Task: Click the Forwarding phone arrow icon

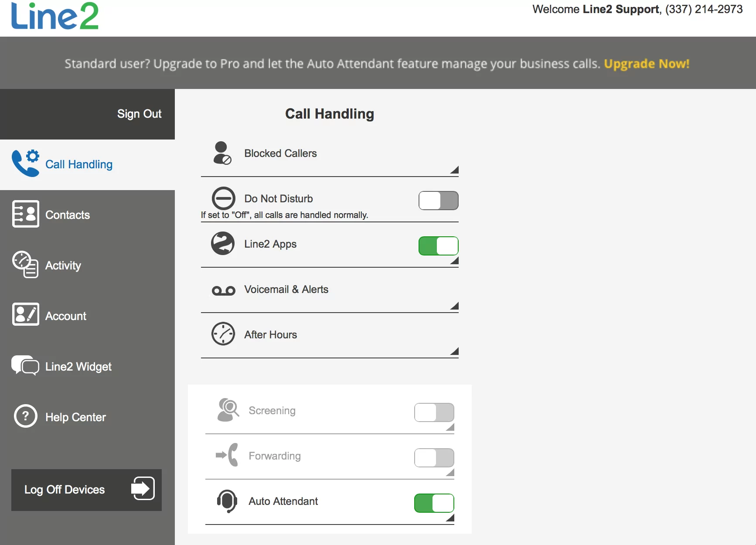Action: tap(227, 455)
